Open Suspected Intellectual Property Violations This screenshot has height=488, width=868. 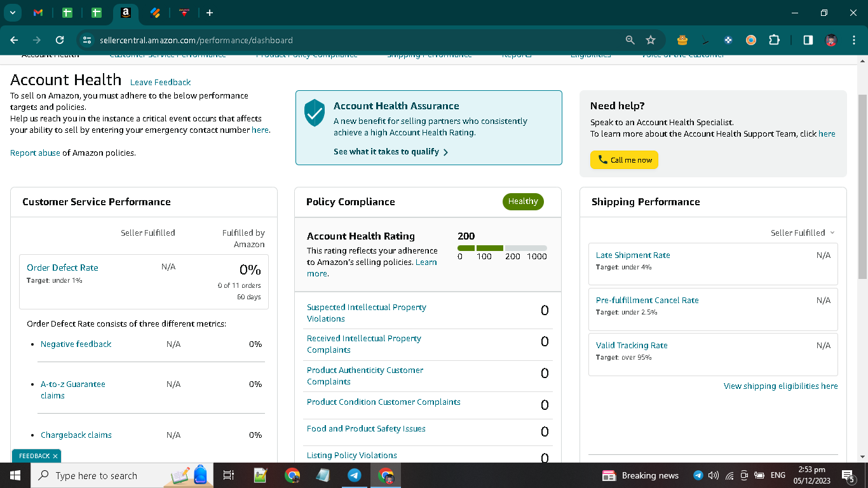367,313
